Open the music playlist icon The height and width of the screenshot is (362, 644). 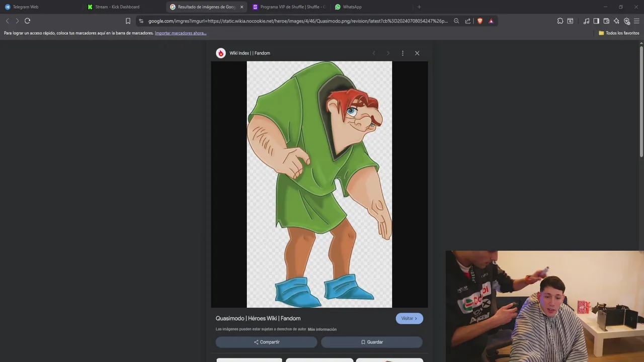point(586,21)
